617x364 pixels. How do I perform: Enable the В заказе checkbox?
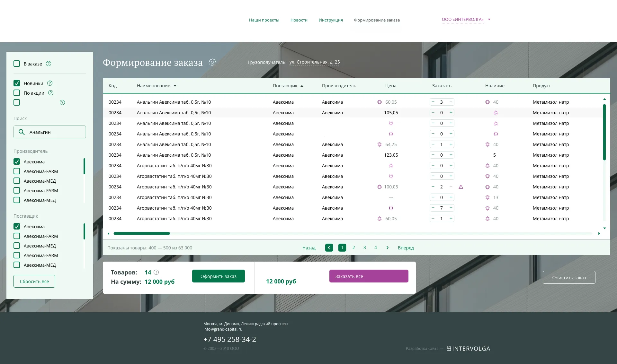[x=17, y=64]
